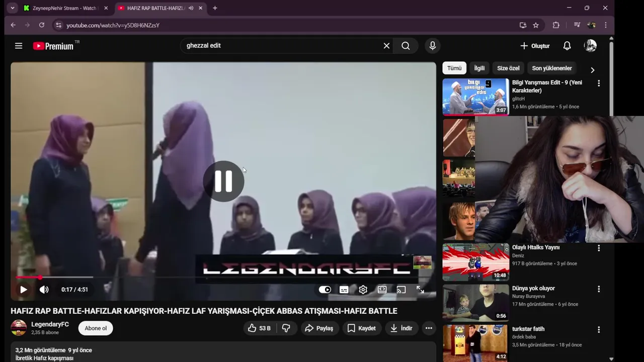Open options for Olaylı Htalks Yayını
This screenshot has width=644, height=362.
599,248
